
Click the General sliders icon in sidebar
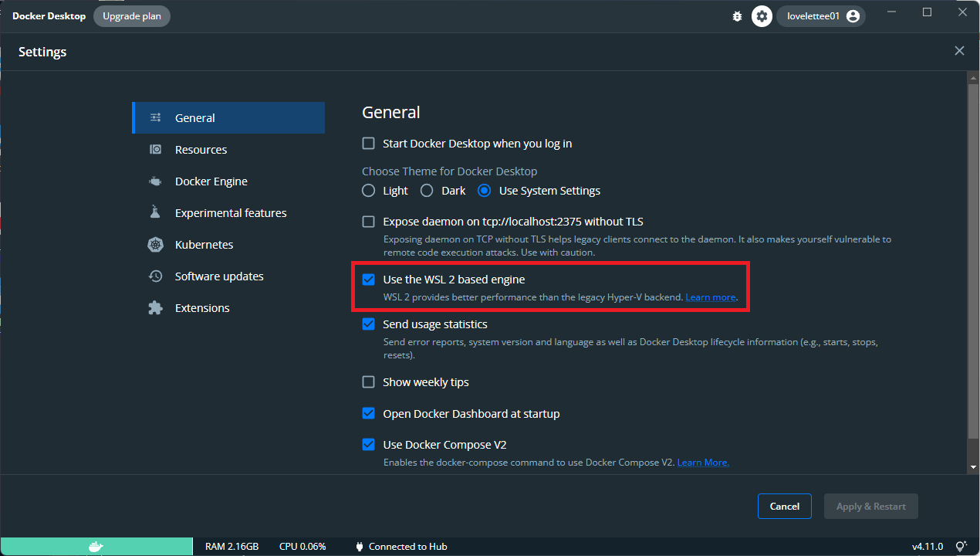click(x=155, y=118)
